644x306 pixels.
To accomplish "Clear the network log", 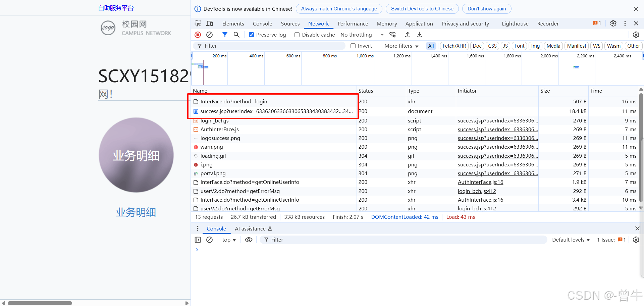I will pos(209,35).
